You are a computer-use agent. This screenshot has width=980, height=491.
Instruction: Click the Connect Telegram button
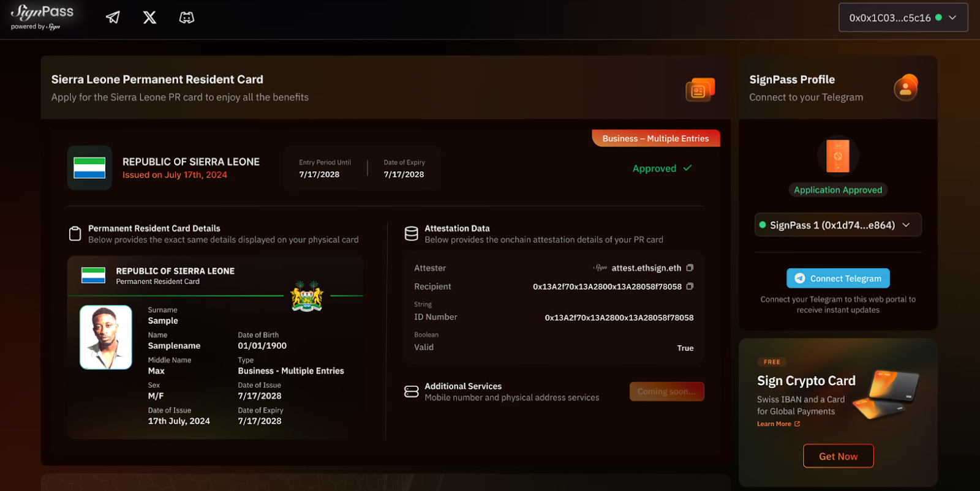pos(837,278)
